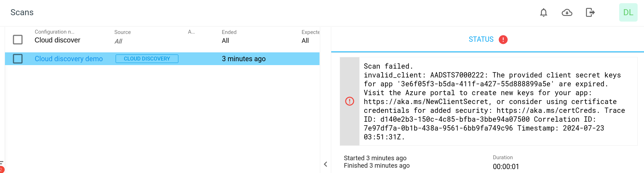644x173 pixels.
Task: Open the Ended filter set to All
Action: [226, 41]
